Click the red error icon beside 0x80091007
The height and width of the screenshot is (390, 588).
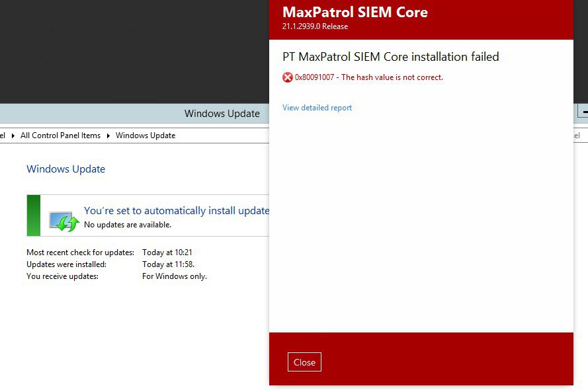click(x=288, y=77)
